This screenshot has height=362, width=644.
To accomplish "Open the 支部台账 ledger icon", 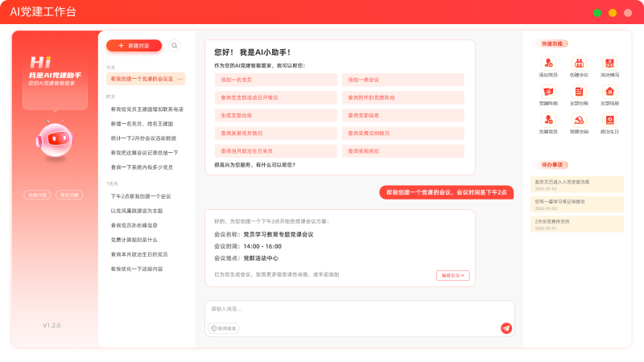I will [579, 92].
